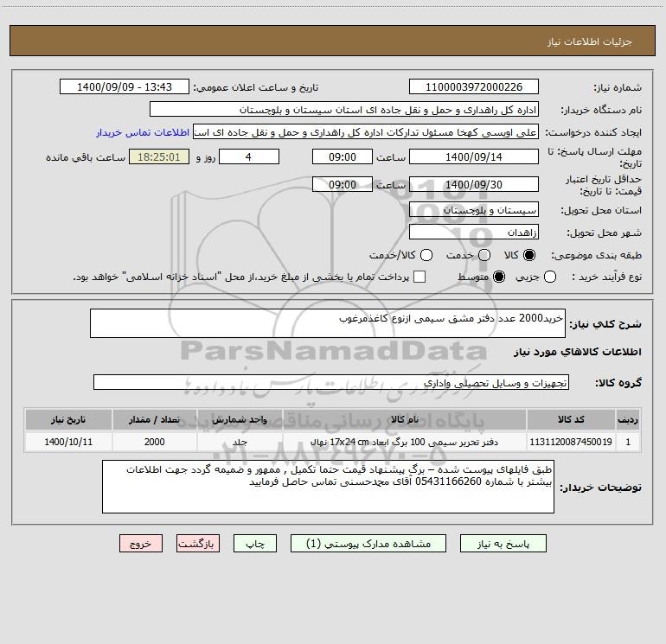Screen dimensions: 666x644
Task: Click the کد کالا column header
Action: click(x=571, y=419)
